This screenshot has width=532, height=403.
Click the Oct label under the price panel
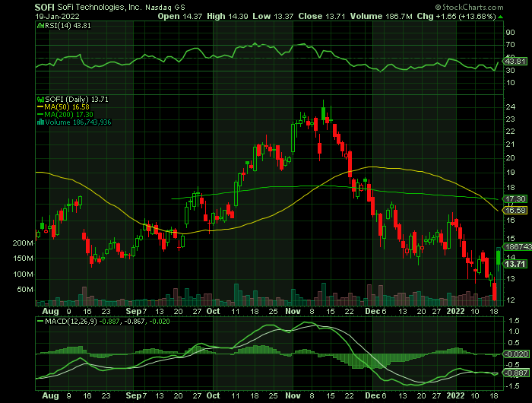click(213, 311)
